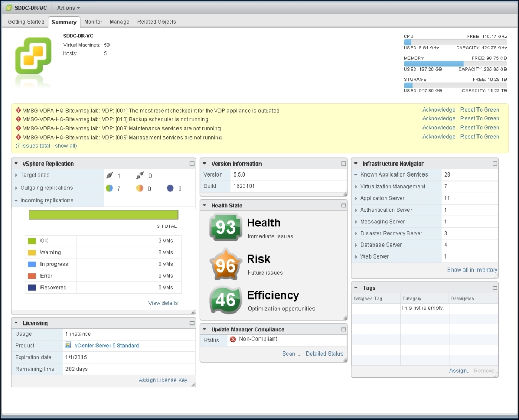Click the MEMORY usage bar
Viewport: 519px width, 420px height.
pyautogui.click(x=455, y=64)
